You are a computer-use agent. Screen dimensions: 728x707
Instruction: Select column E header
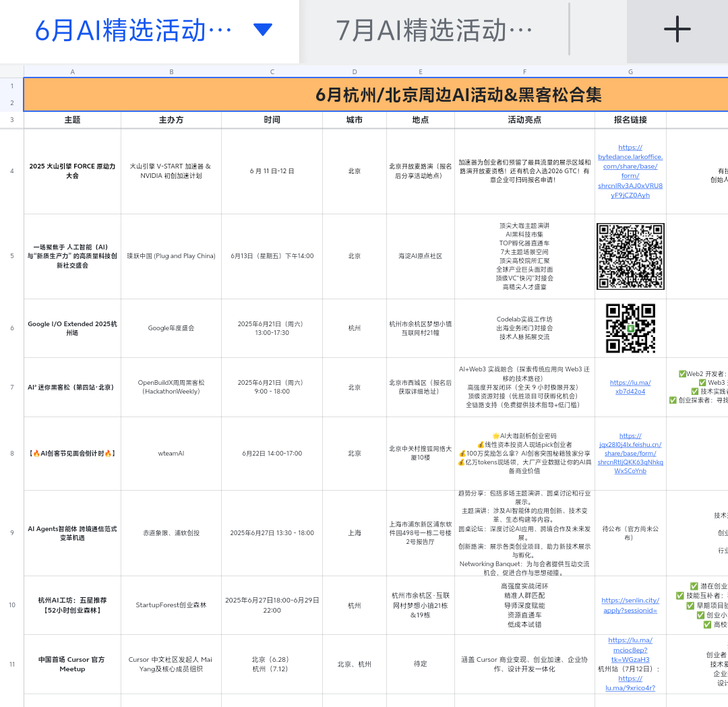coord(421,71)
